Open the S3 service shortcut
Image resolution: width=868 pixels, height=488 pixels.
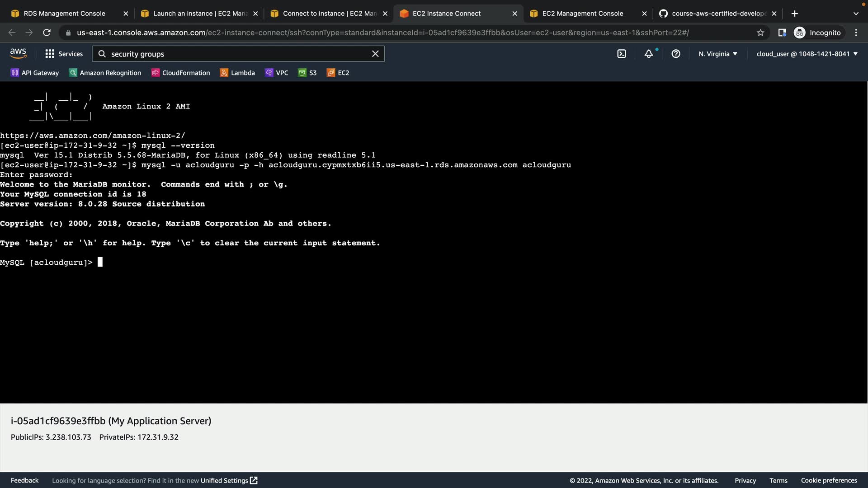point(307,73)
